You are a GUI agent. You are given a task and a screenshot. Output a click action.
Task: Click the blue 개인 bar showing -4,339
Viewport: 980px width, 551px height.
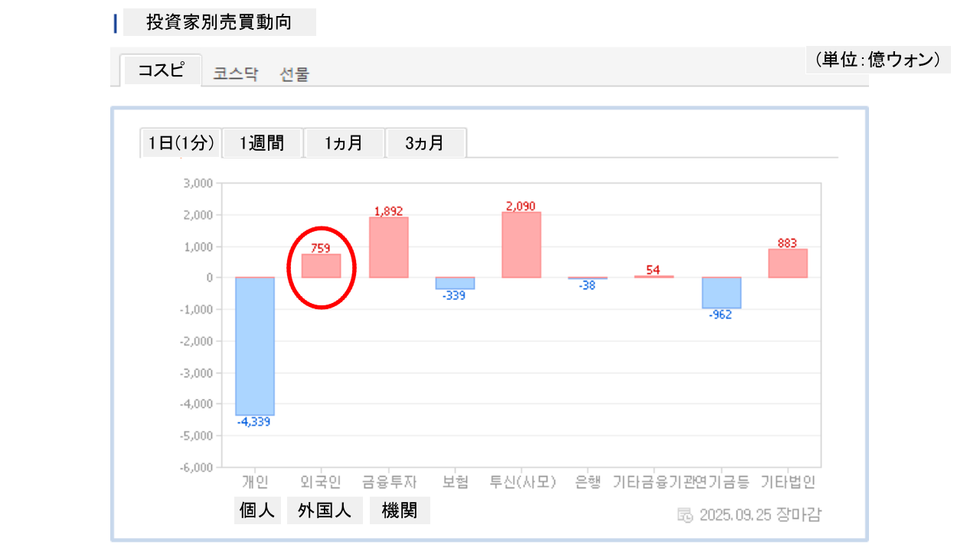(x=255, y=346)
